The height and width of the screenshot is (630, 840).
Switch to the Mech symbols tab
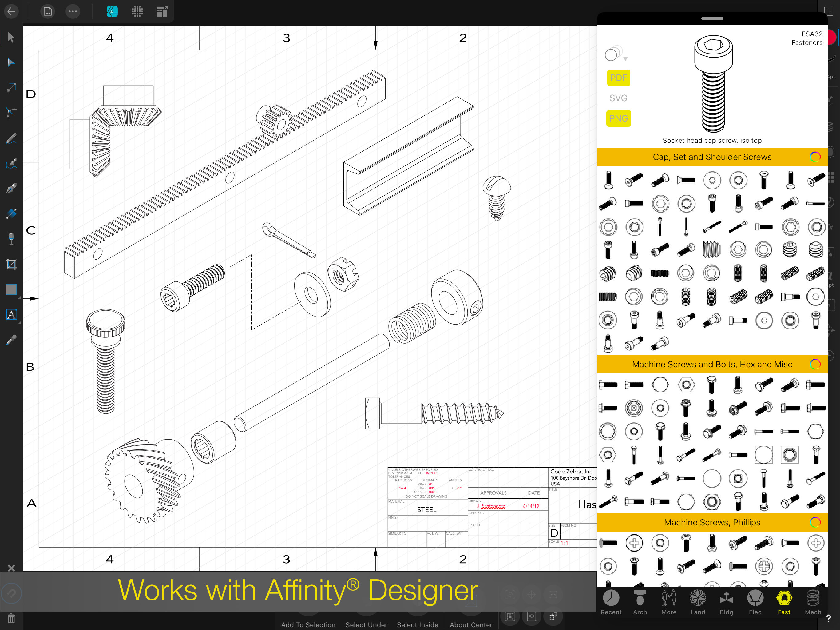[x=813, y=602]
